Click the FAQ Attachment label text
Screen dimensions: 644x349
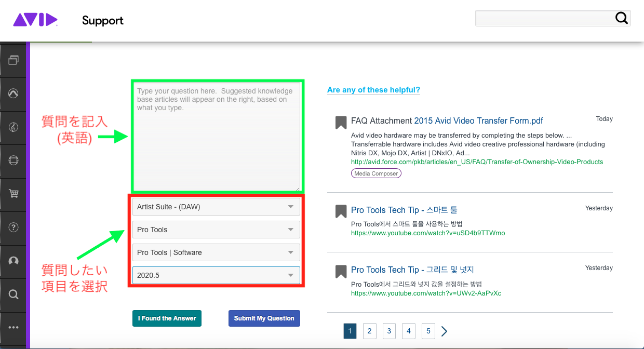(381, 121)
